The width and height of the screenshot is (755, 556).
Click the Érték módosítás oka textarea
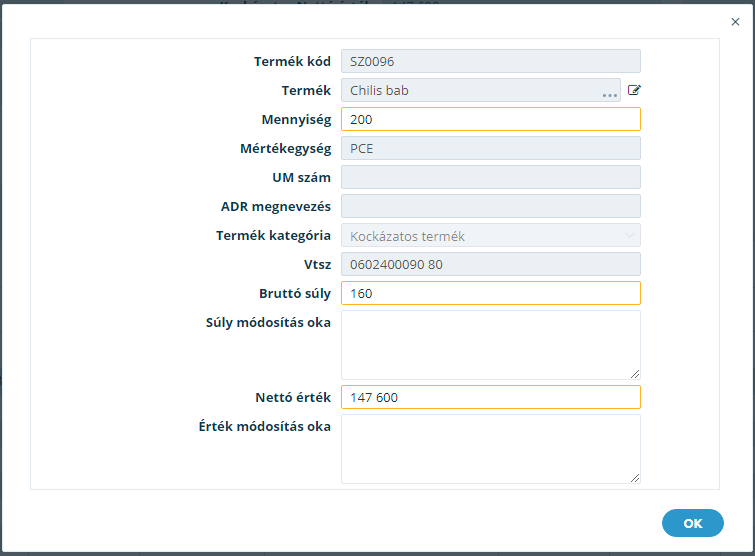pyautogui.click(x=491, y=449)
